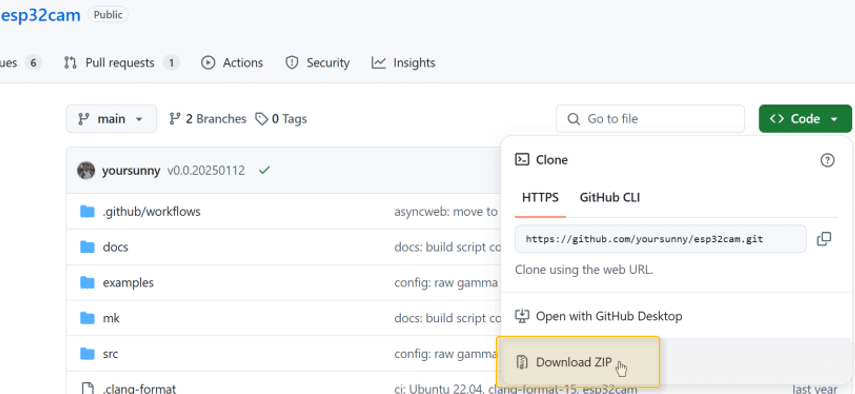
Task: Click the src folder icon
Action: pos(87,354)
